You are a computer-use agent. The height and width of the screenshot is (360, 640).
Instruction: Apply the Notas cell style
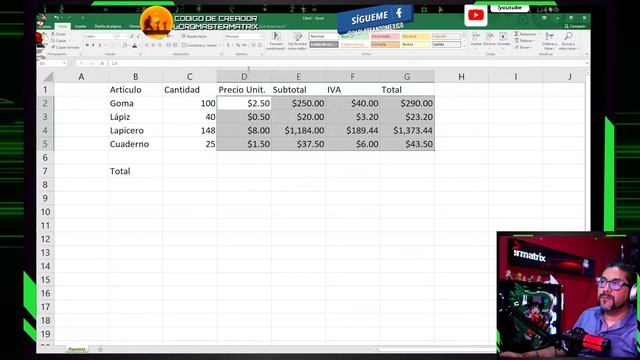click(416, 44)
